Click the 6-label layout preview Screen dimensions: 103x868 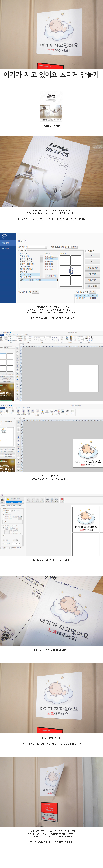click(x=71, y=271)
